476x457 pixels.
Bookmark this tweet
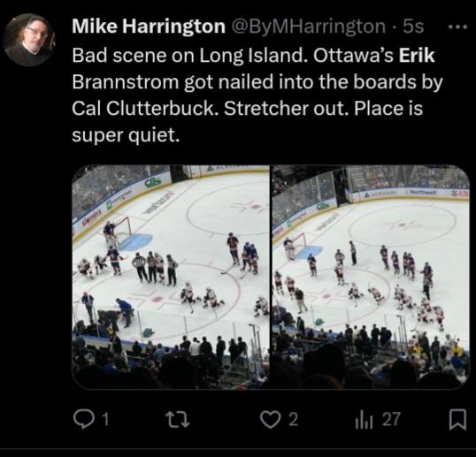(457, 420)
